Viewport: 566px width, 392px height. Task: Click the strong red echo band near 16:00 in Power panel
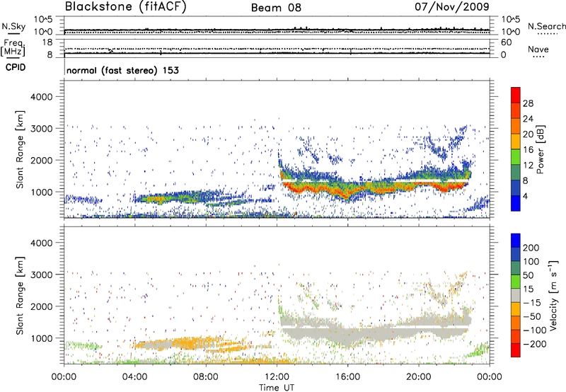pos(347,194)
